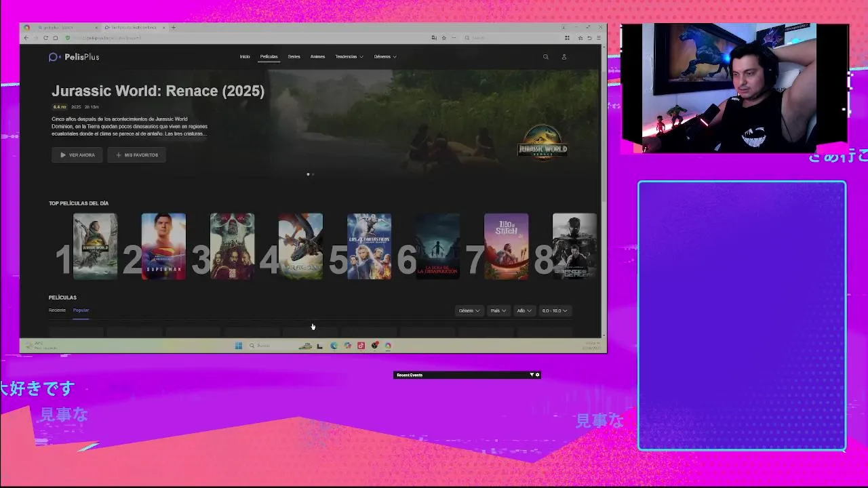The width and height of the screenshot is (868, 488).
Task: Open the user account icon
Action: 564,57
